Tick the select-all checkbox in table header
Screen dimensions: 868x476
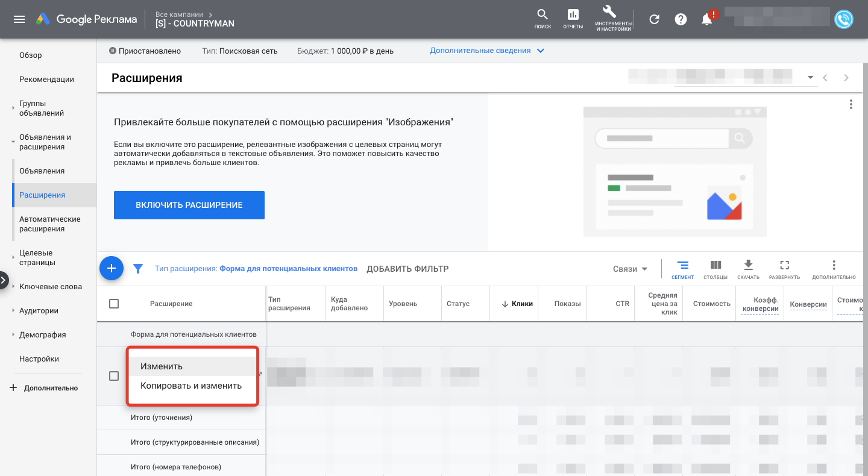[x=114, y=304]
